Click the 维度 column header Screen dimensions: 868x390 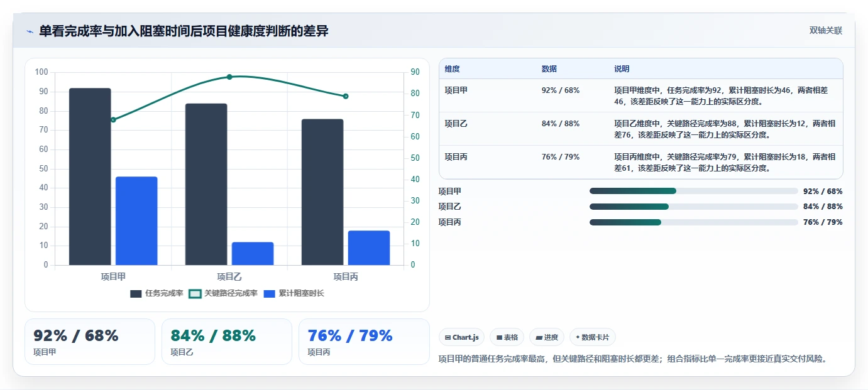click(x=453, y=69)
